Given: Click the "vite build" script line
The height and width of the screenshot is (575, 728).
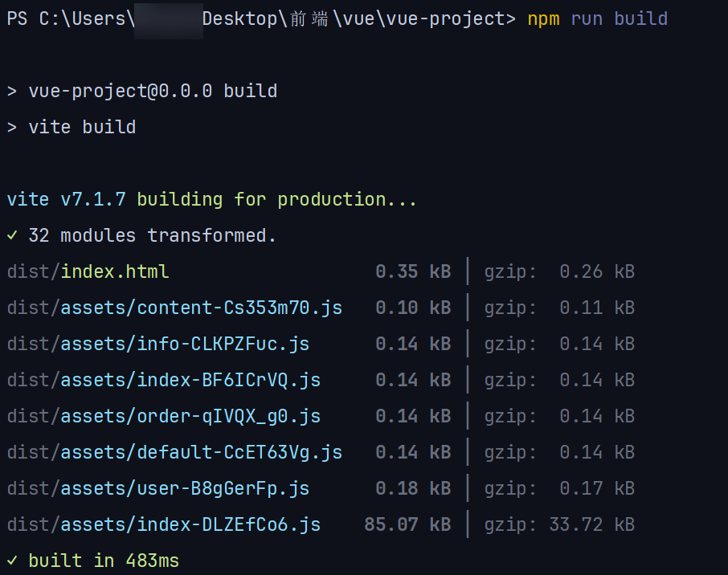Looking at the screenshot, I should pos(82,127).
